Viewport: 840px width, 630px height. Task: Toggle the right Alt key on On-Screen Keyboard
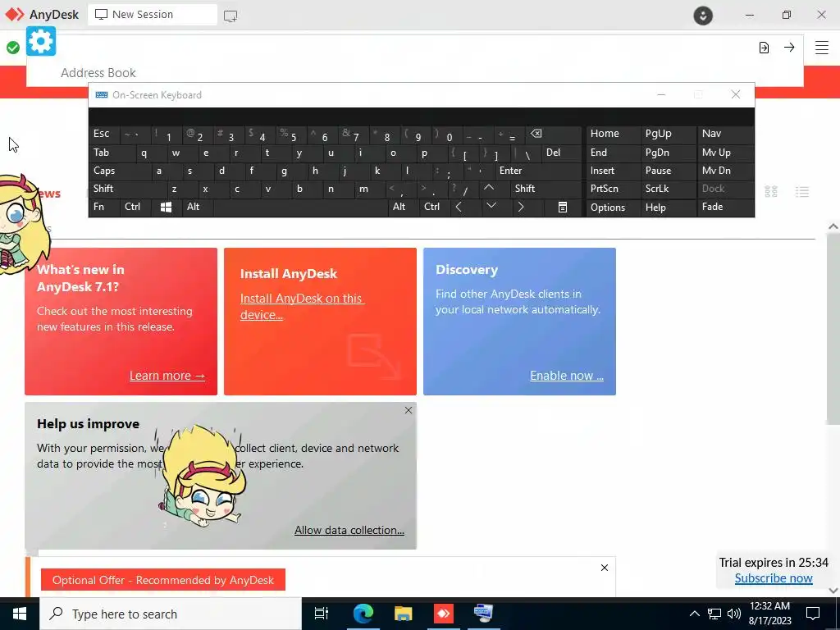(404, 207)
